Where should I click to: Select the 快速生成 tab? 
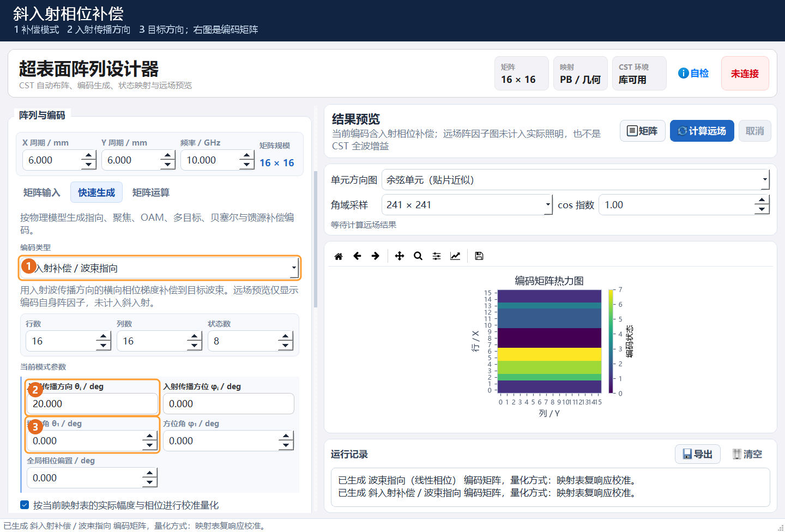tap(96, 192)
